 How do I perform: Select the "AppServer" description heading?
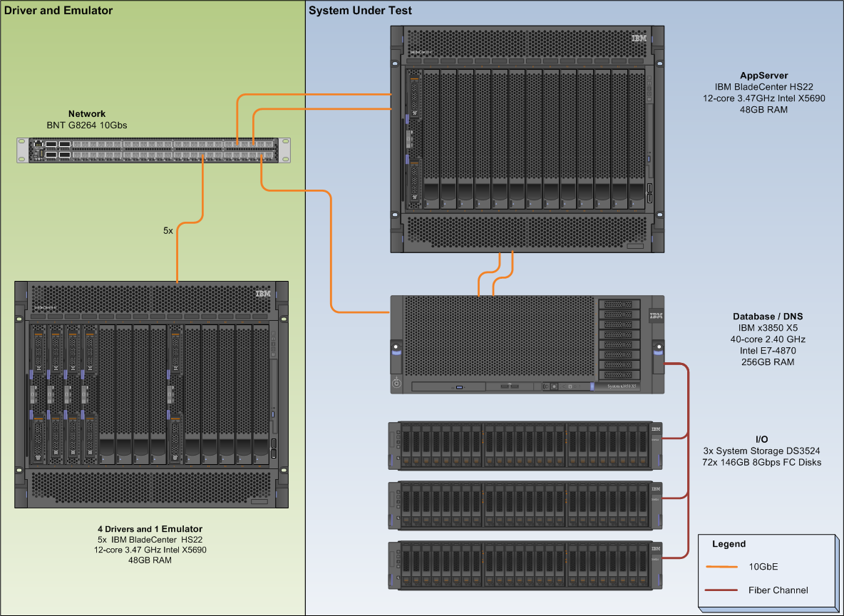tap(763, 76)
